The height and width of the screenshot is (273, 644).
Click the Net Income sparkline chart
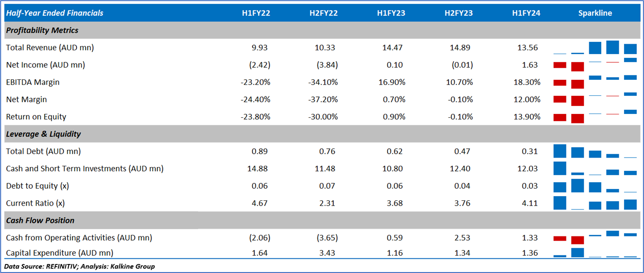[x=595, y=65]
